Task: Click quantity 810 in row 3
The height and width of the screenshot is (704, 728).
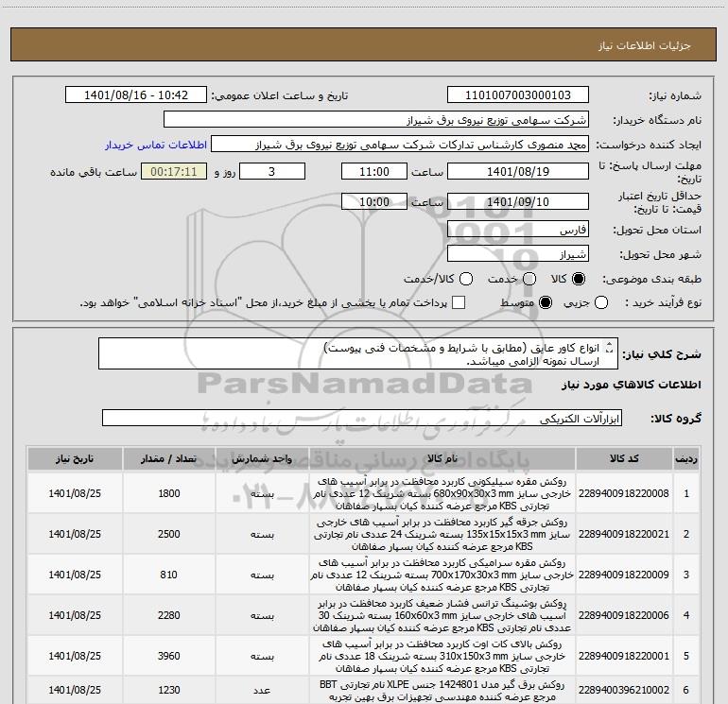Action: pyautogui.click(x=169, y=575)
